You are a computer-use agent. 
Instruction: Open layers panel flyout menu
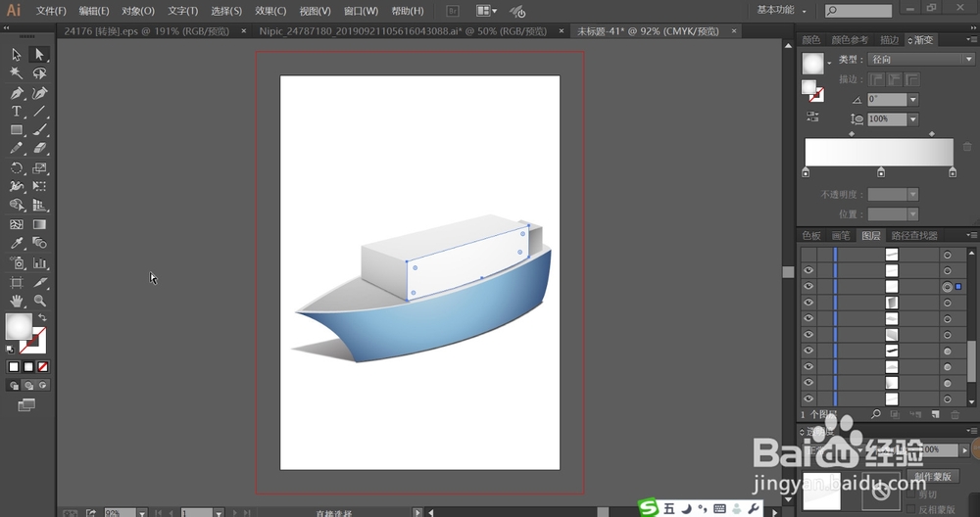970,235
